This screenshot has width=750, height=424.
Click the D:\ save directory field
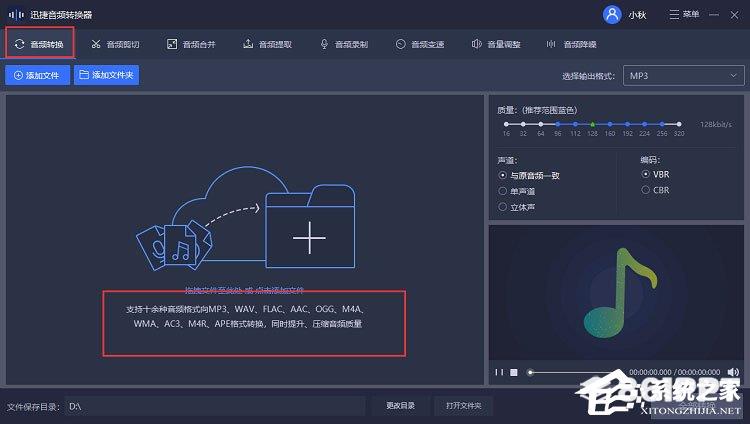(x=215, y=406)
